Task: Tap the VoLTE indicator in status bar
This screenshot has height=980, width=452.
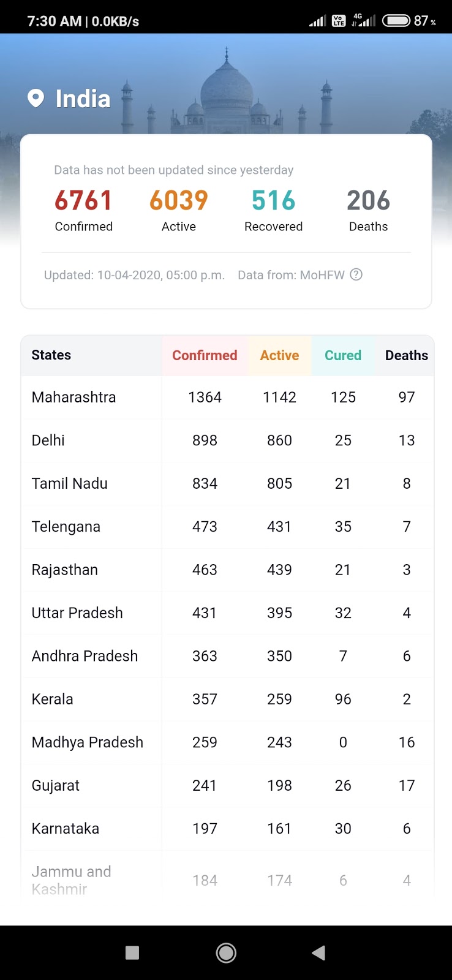Action: (339, 21)
